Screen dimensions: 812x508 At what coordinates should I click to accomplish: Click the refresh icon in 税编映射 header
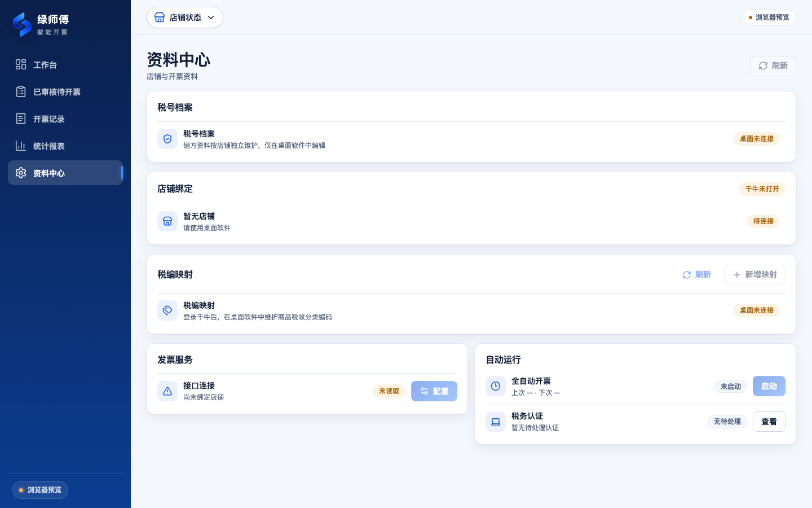tap(687, 275)
